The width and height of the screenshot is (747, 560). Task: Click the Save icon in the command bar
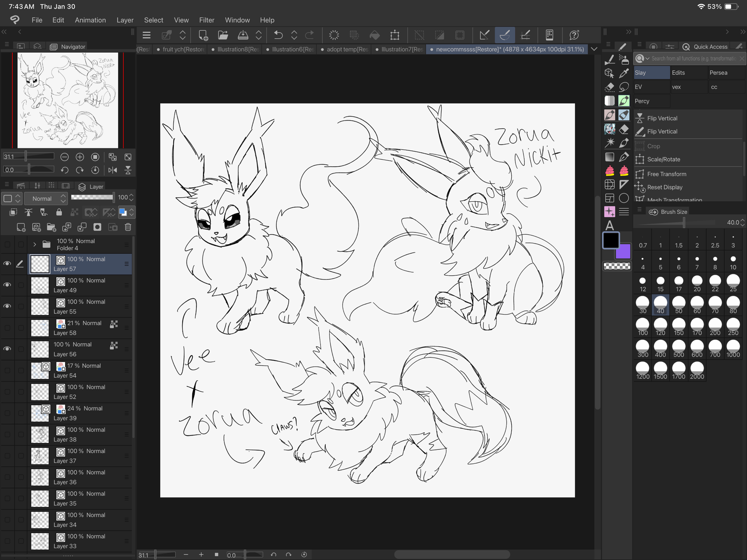coord(243,35)
